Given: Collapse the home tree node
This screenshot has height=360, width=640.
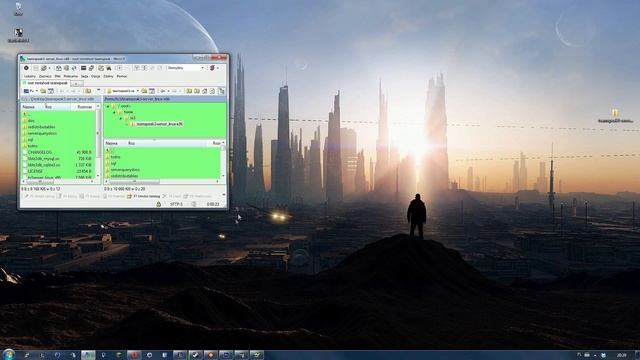Looking at the screenshot, I should [x=114, y=112].
